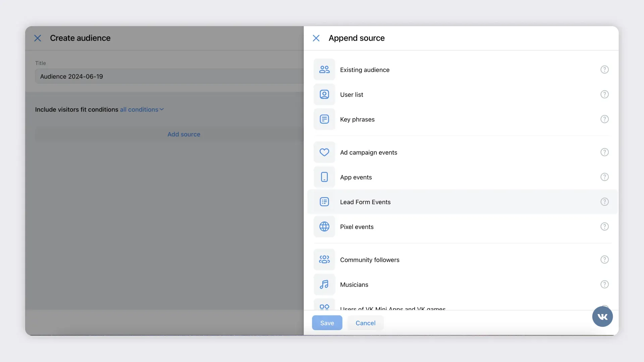644x362 pixels.
Task: Select the User list source icon
Action: click(324, 95)
